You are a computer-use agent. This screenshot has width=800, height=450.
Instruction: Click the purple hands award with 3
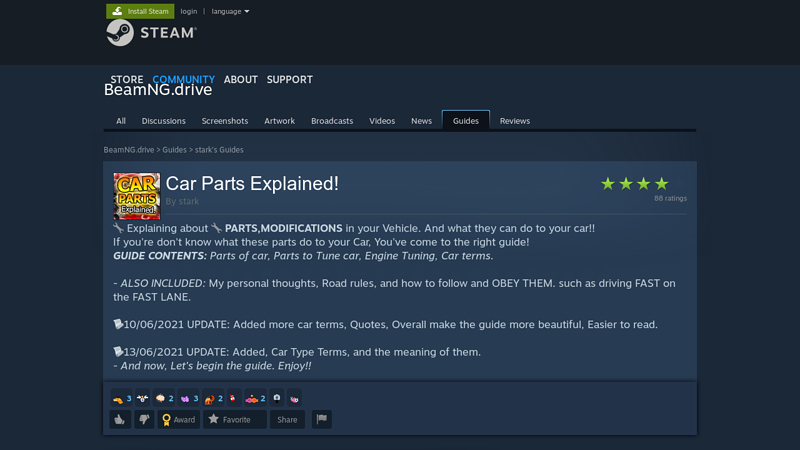click(x=189, y=398)
